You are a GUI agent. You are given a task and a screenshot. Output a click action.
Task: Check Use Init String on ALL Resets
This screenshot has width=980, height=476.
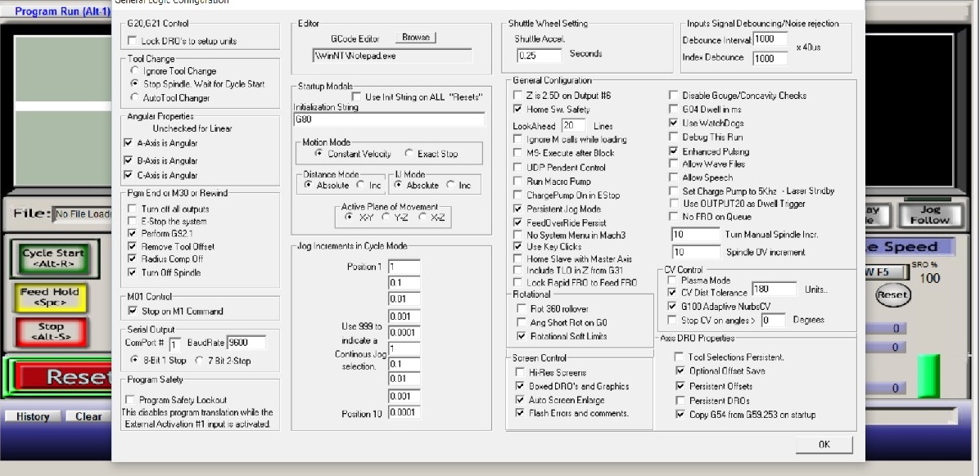[x=356, y=97]
